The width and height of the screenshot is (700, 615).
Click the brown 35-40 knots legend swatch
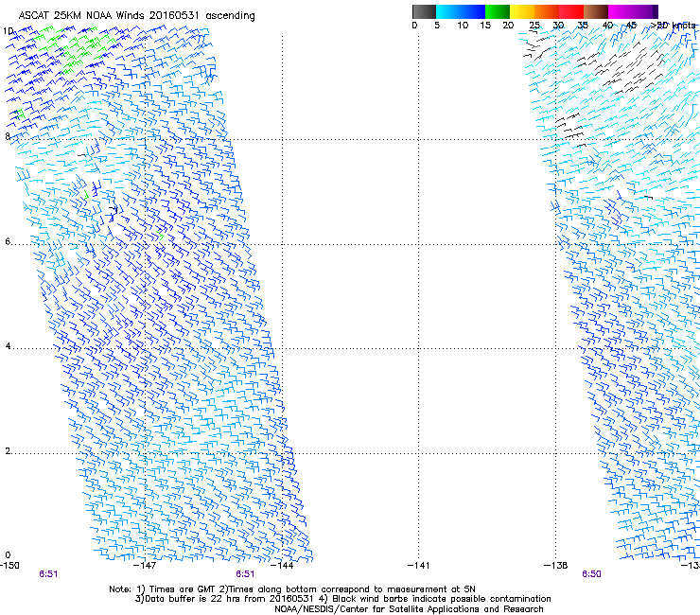596,11
